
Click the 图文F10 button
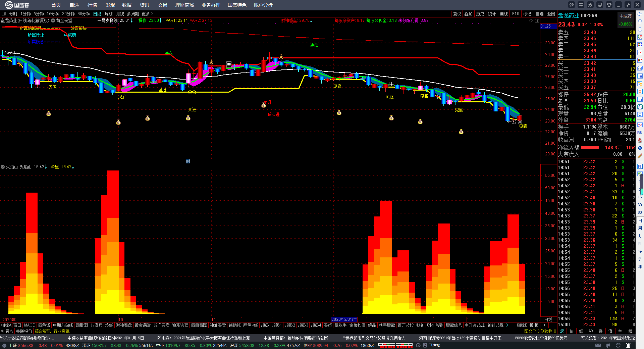(x=532, y=331)
